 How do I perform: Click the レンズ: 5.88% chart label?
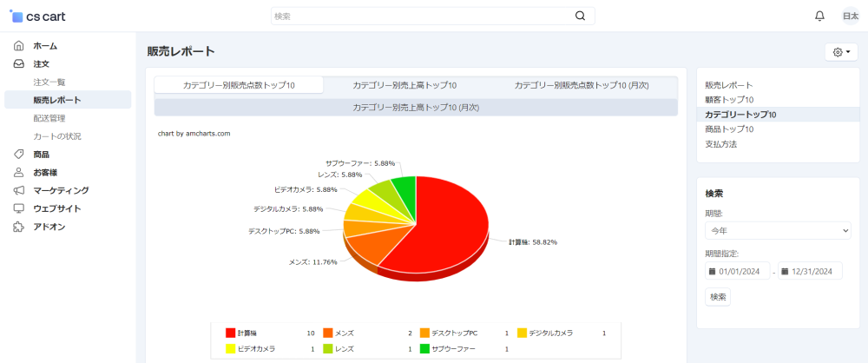click(x=340, y=175)
